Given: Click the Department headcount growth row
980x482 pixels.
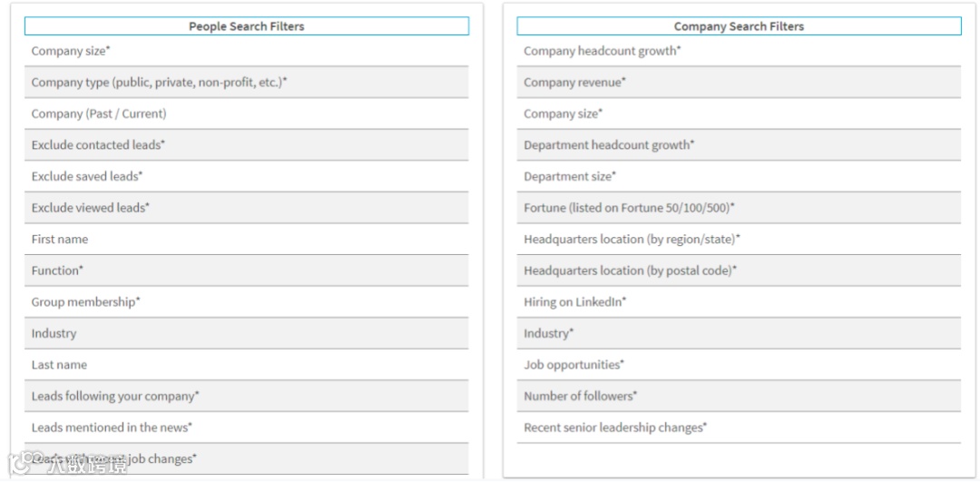Looking at the screenshot, I should 609,145.
